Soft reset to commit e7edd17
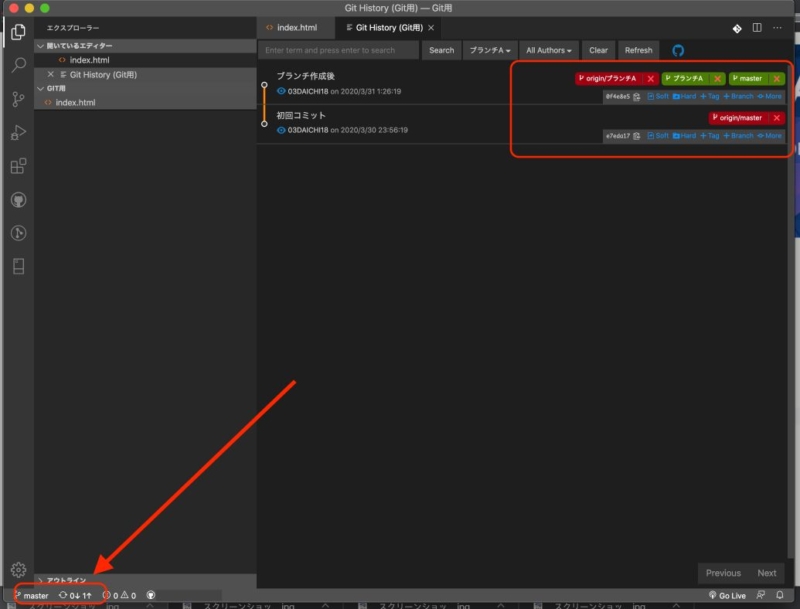800x609 pixels. pos(658,136)
